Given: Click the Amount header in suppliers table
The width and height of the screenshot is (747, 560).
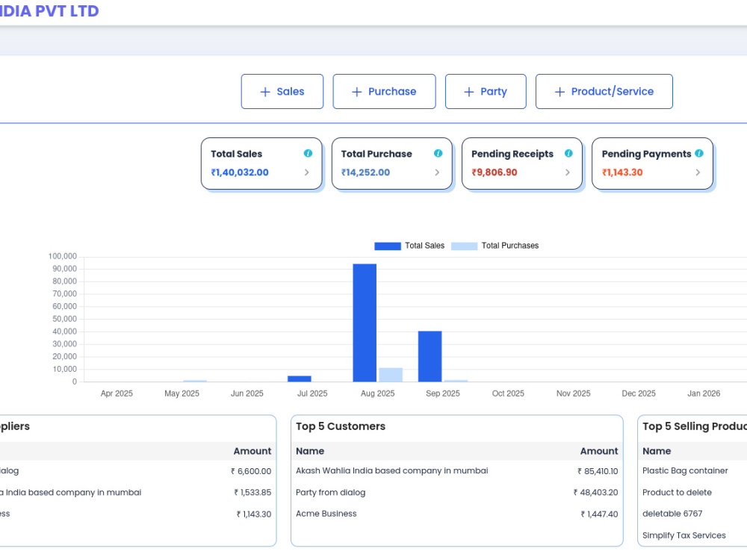Looking at the screenshot, I should (x=252, y=451).
